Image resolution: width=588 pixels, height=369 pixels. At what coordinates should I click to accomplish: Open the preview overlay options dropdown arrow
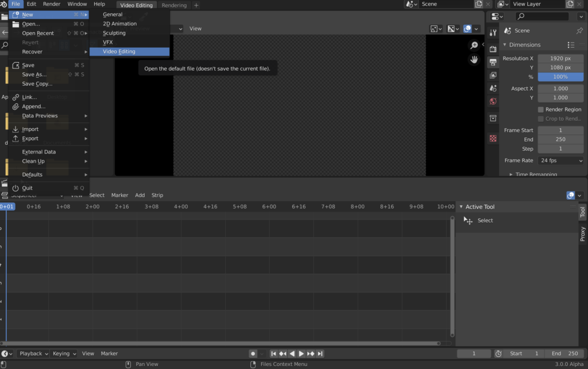[x=476, y=29]
